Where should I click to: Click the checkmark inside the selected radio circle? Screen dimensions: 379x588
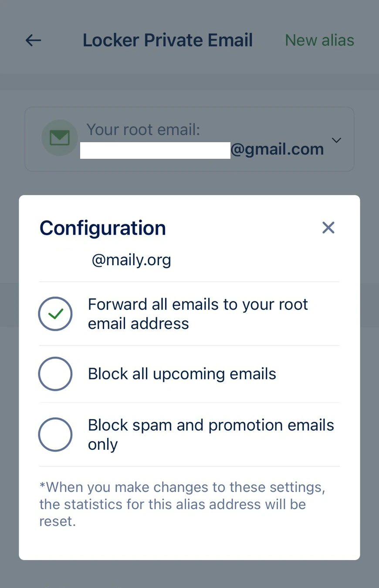click(55, 314)
